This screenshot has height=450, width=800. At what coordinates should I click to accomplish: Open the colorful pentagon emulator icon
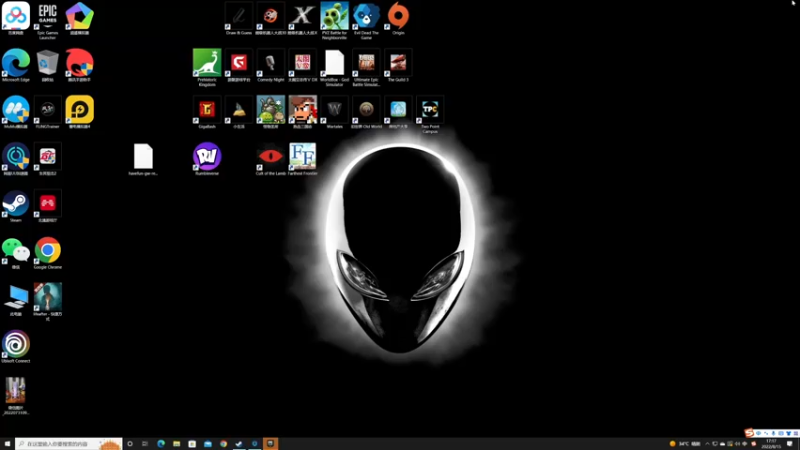pyautogui.click(x=79, y=19)
